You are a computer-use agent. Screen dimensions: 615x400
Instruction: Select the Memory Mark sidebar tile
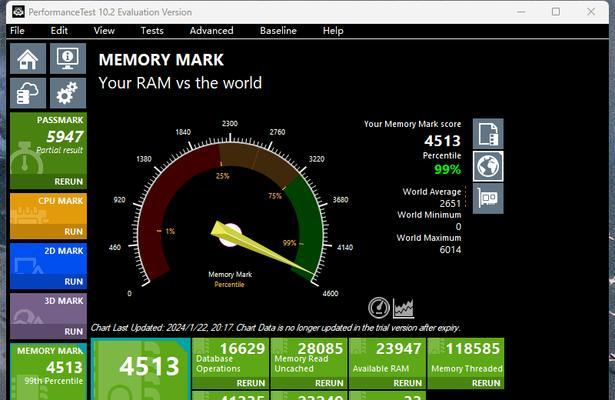coord(48,371)
